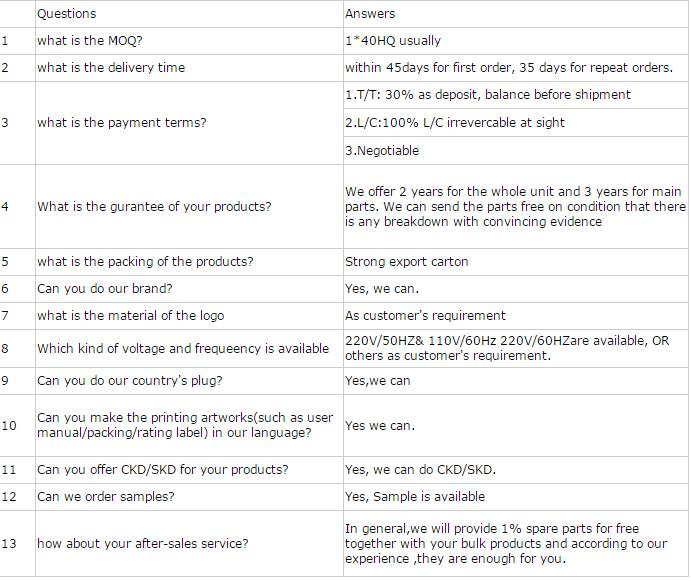Select 'what is the delivery time' question

[x=111, y=67]
